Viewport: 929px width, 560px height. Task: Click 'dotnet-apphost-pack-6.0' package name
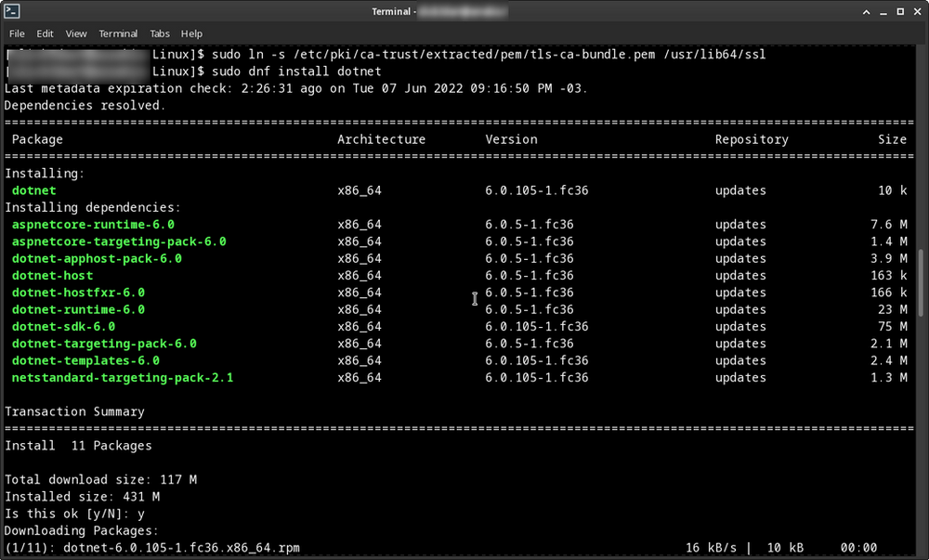(x=97, y=259)
